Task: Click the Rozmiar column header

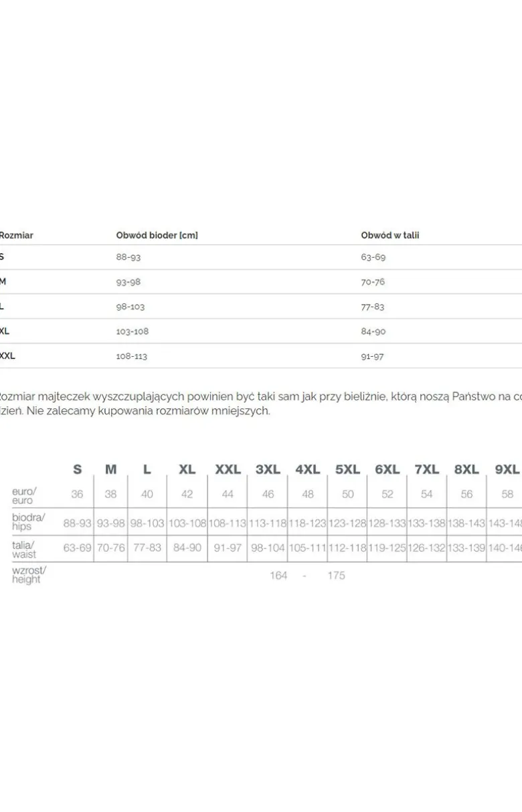Action: (16, 235)
